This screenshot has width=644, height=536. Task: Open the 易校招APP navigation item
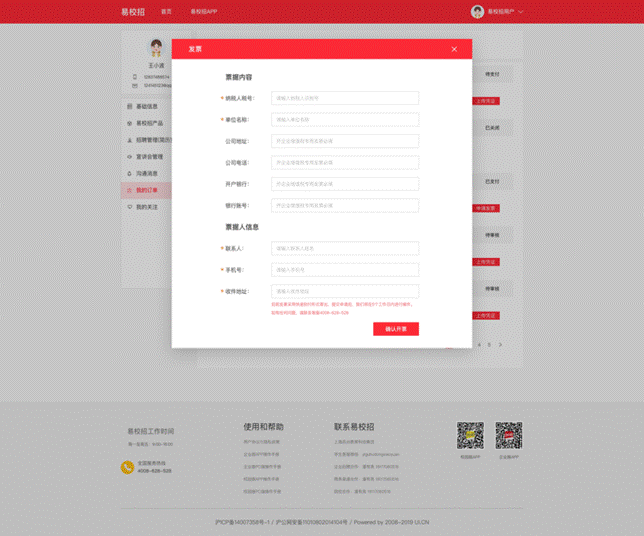(x=203, y=12)
